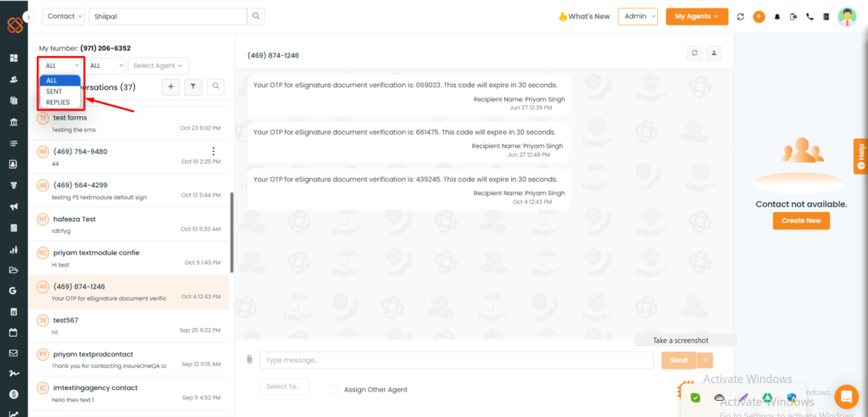Open the folder icon in sidebar
The height and width of the screenshot is (417, 868).
(x=14, y=270)
